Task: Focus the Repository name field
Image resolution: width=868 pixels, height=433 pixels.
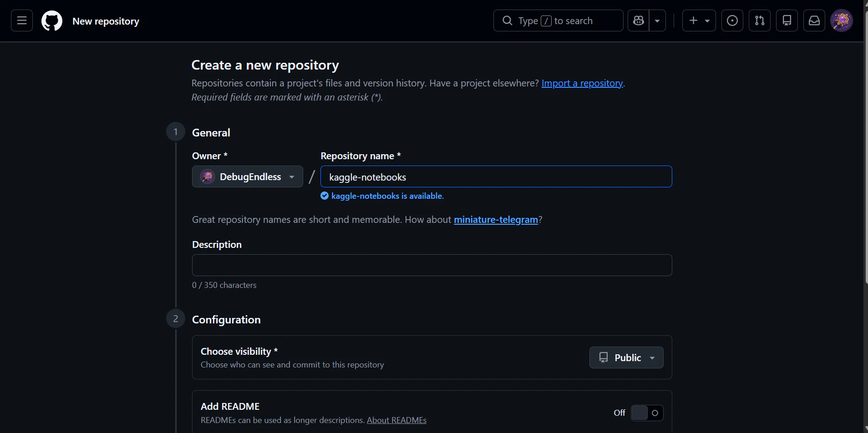Action: tap(496, 176)
